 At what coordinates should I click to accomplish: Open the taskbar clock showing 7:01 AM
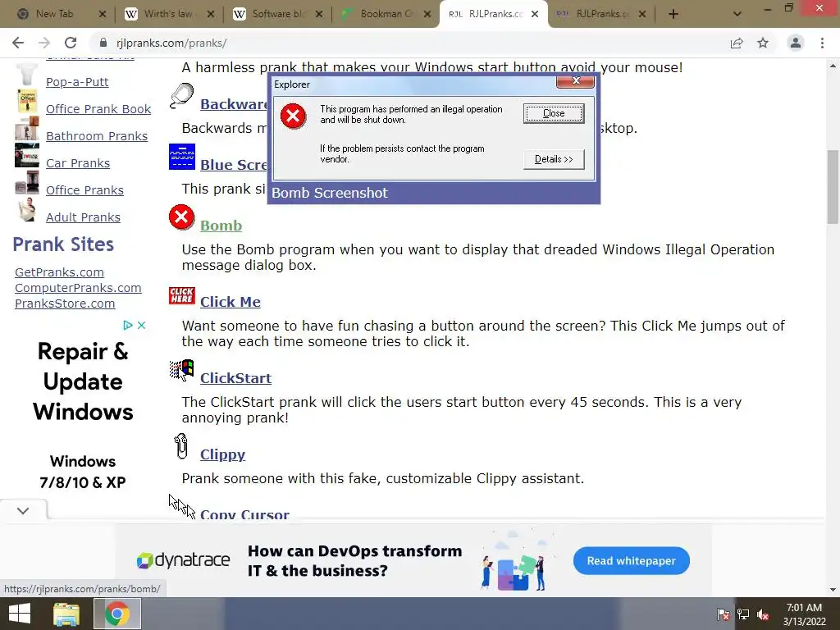[x=804, y=614]
